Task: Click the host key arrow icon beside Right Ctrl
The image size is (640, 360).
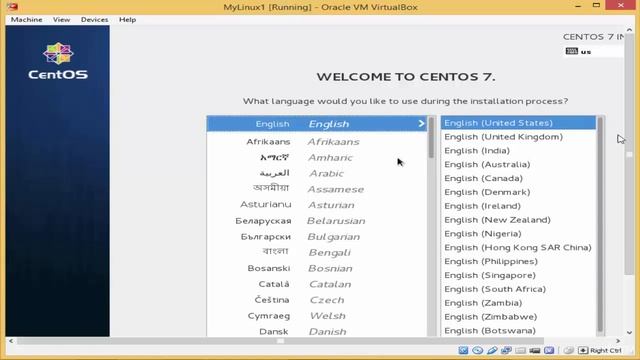Action: pyautogui.click(x=583, y=350)
